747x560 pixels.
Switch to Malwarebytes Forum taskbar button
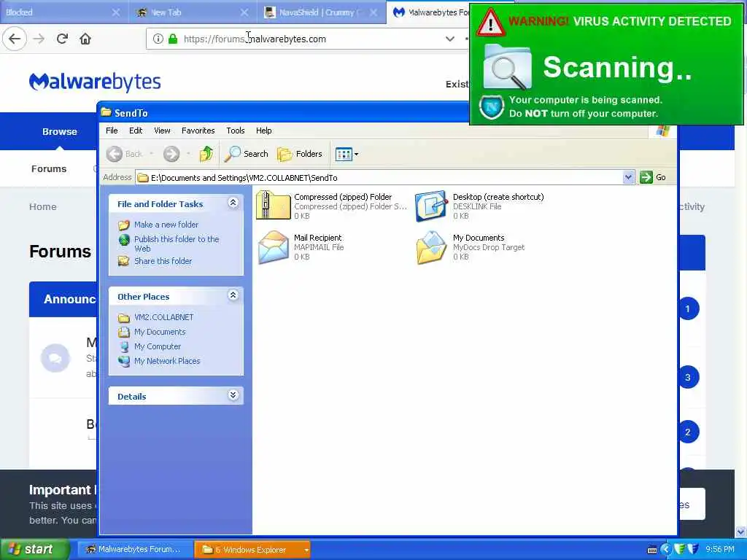click(135, 550)
